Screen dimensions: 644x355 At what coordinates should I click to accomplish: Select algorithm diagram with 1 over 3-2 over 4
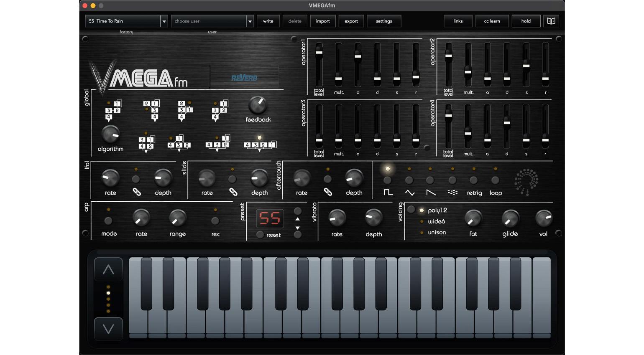click(113, 111)
